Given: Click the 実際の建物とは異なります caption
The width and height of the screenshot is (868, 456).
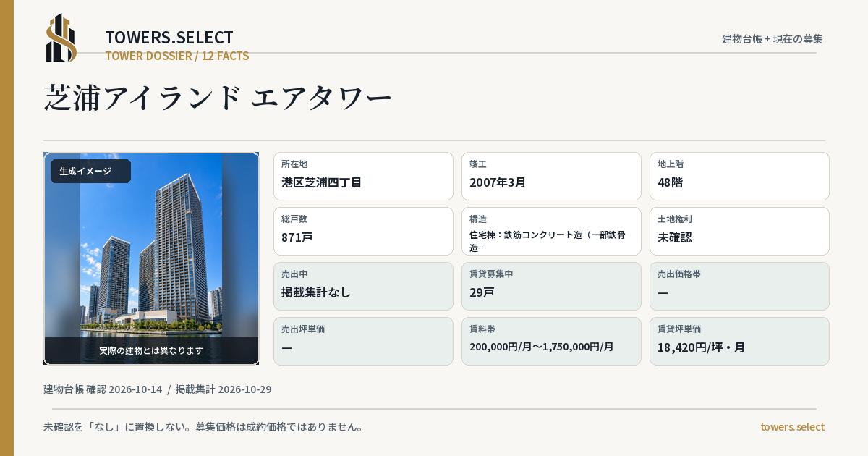Looking at the screenshot, I should click(x=151, y=350).
